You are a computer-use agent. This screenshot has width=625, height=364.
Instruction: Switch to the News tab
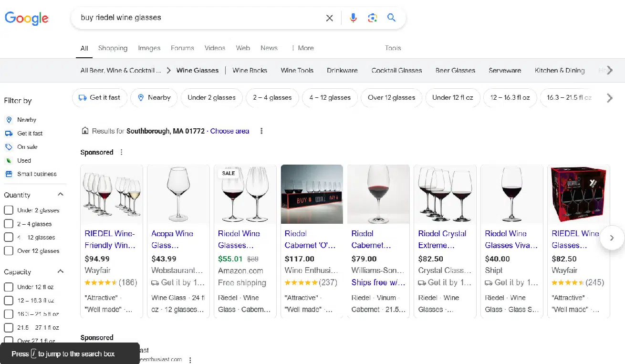(x=269, y=48)
